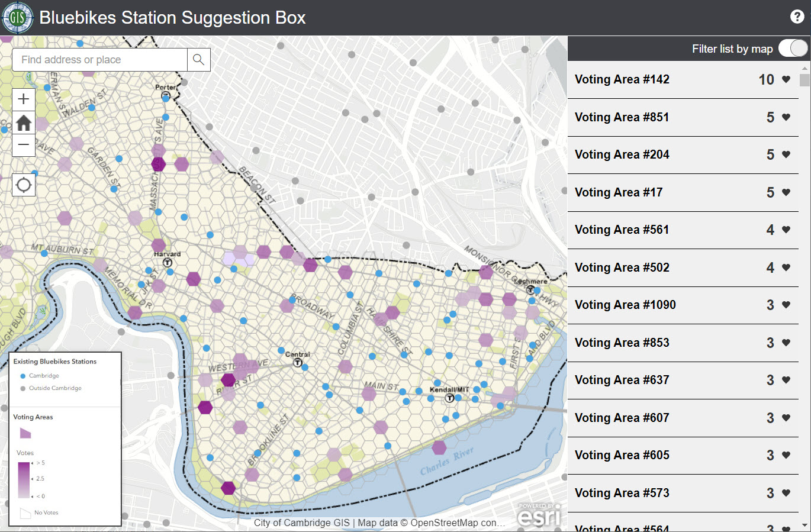This screenshot has width=811, height=532.
Task: Zoom in on the map
Action: 24,99
